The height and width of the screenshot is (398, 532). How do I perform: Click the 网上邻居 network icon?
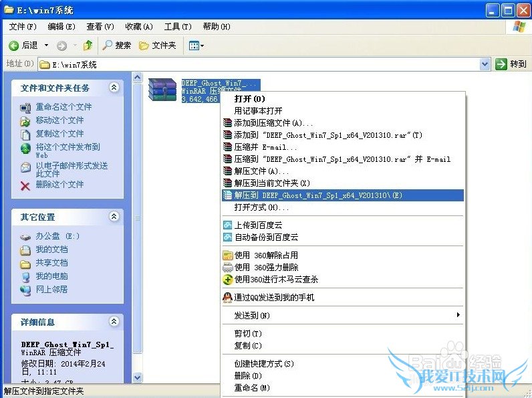click(x=25, y=290)
